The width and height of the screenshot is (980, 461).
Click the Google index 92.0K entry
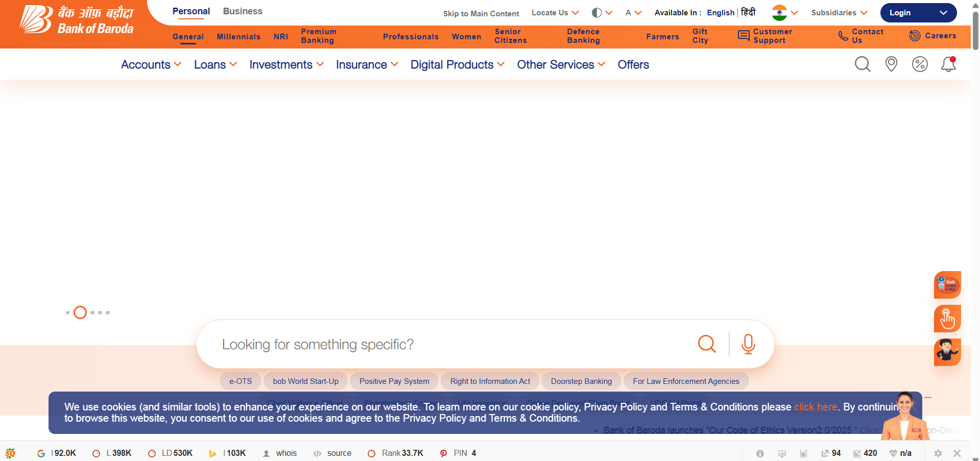pos(57,453)
